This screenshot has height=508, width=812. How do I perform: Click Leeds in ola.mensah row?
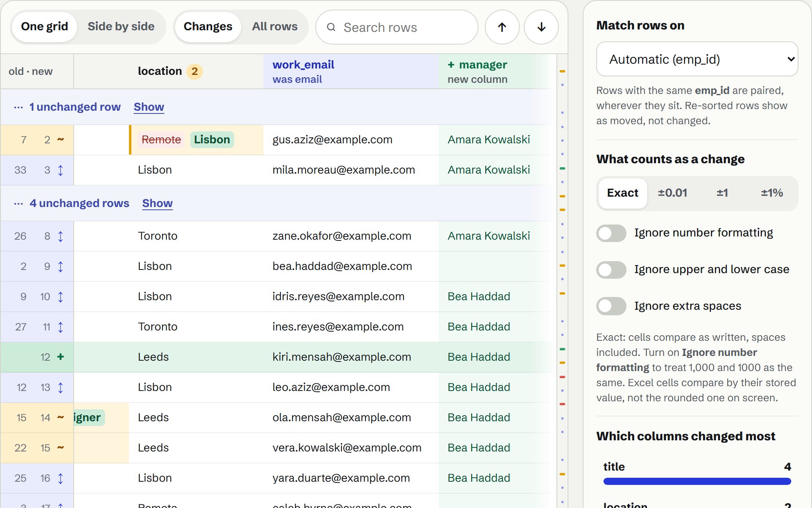point(153,418)
